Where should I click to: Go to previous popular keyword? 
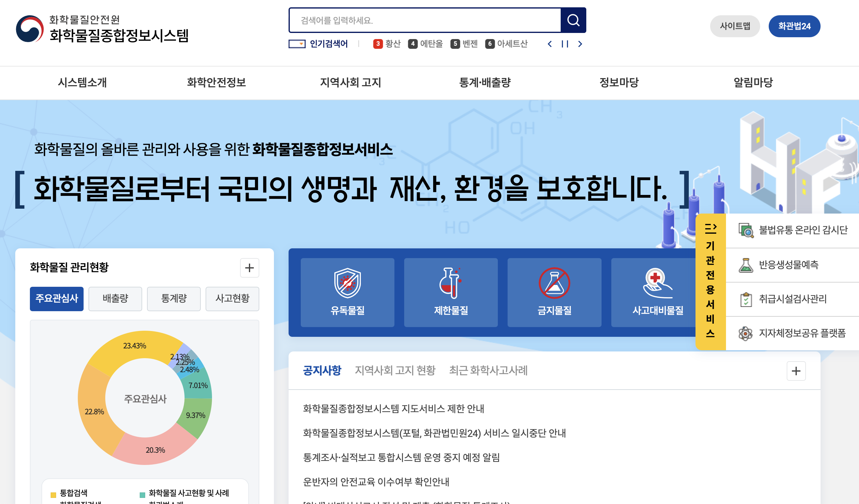coord(549,44)
